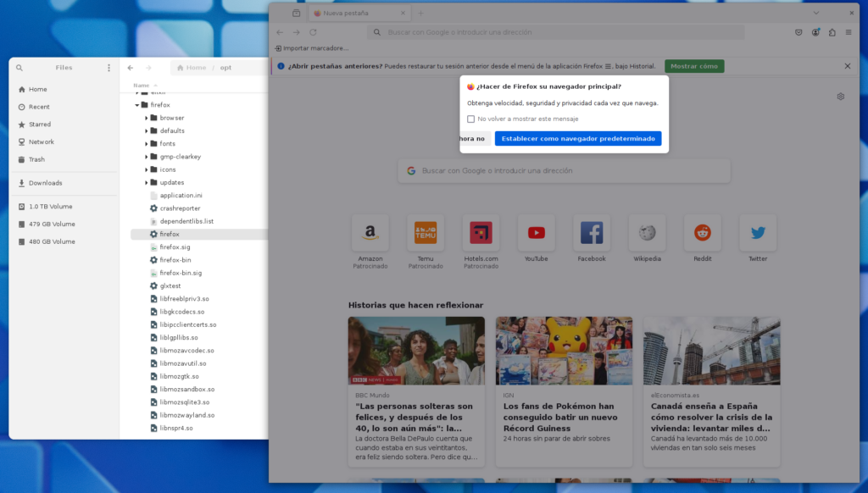Select the crashreporter file

pyautogui.click(x=180, y=208)
